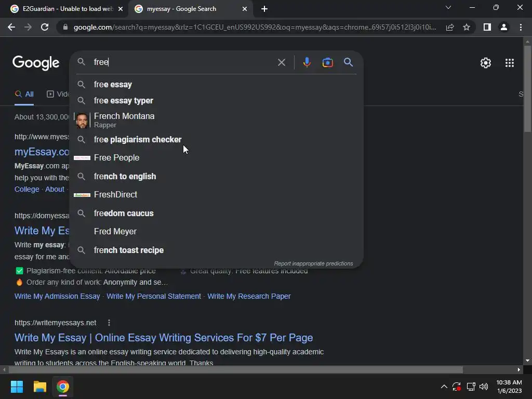532x399 pixels.
Task: Choose suggestion 'freedom caucus'
Action: click(217, 214)
